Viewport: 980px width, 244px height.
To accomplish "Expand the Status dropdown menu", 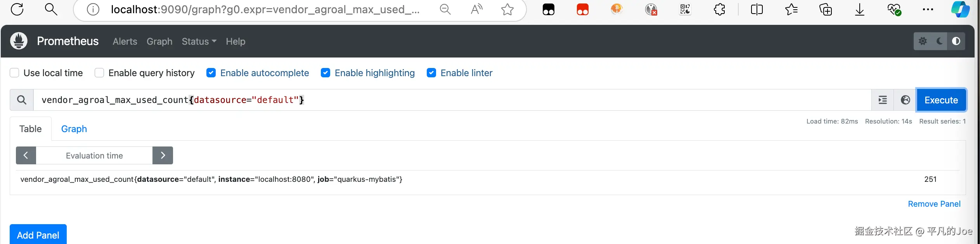I will (199, 42).
